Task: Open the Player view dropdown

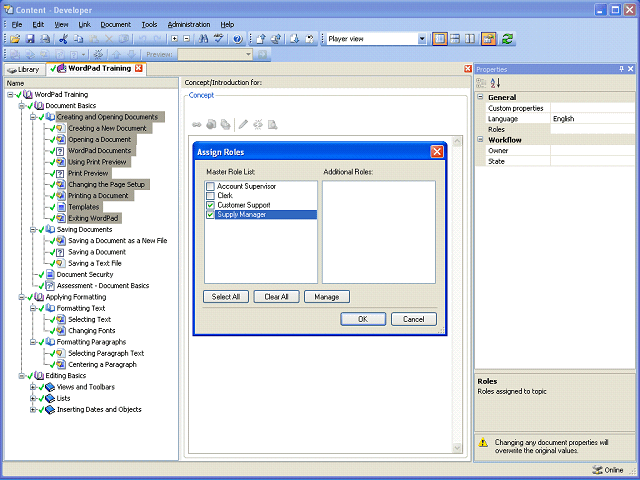Action: tap(422, 39)
